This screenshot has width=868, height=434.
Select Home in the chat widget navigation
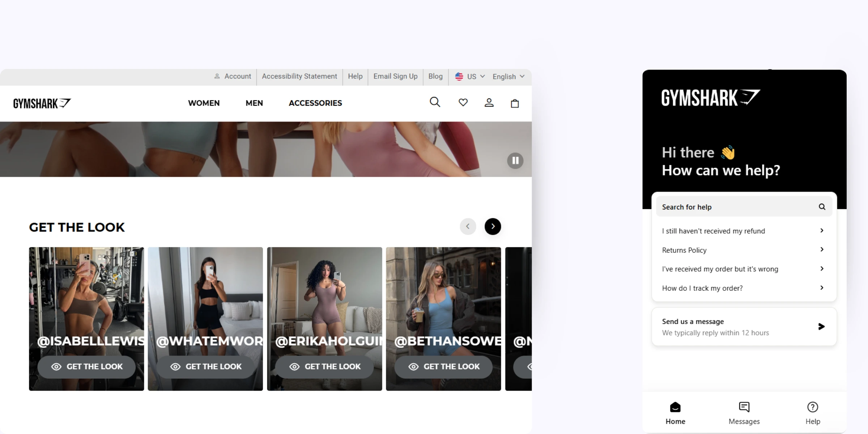click(x=675, y=412)
